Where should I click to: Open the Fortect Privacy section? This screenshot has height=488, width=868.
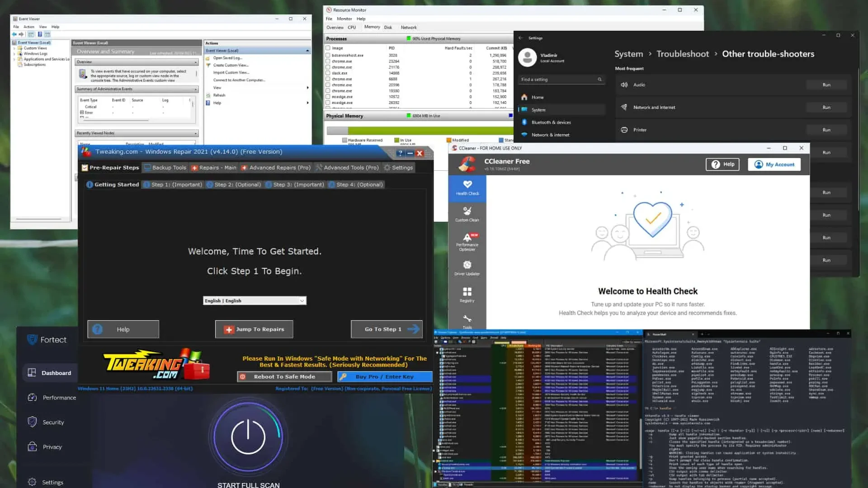(x=45, y=447)
